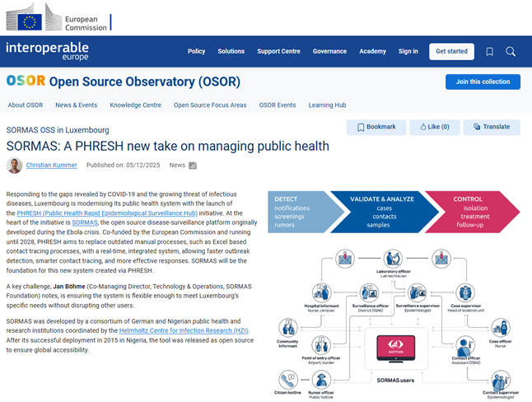
Task: Click Join this collection
Action: (483, 82)
